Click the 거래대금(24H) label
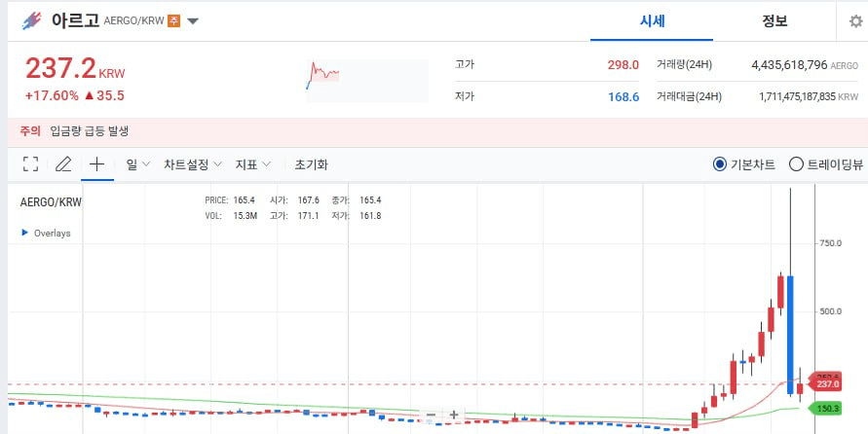The height and width of the screenshot is (434, 868). 689,96
